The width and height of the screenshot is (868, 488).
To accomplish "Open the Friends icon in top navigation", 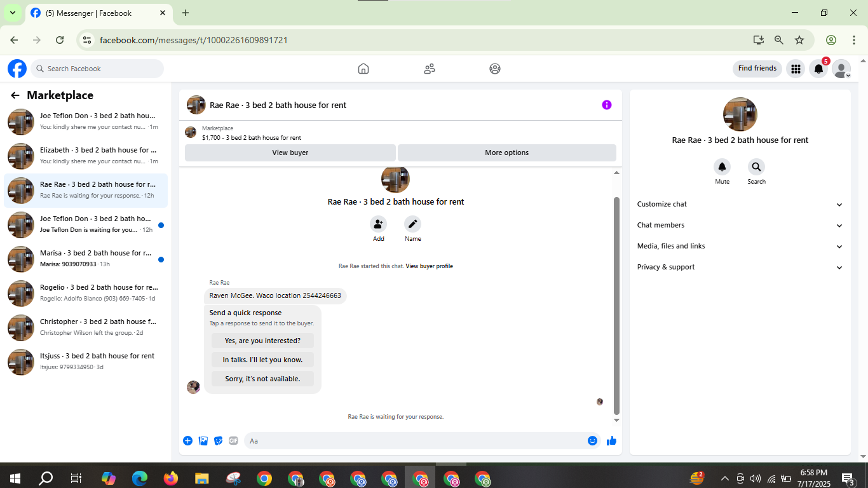I will point(430,69).
